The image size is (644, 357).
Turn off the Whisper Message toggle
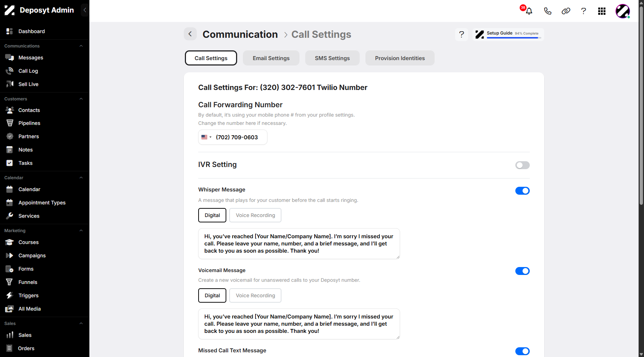[523, 191]
